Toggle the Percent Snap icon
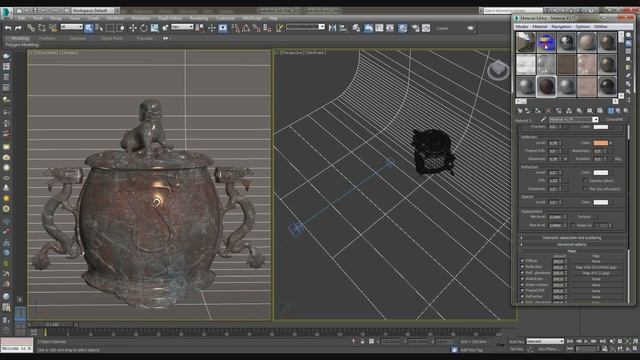 [x=256, y=28]
